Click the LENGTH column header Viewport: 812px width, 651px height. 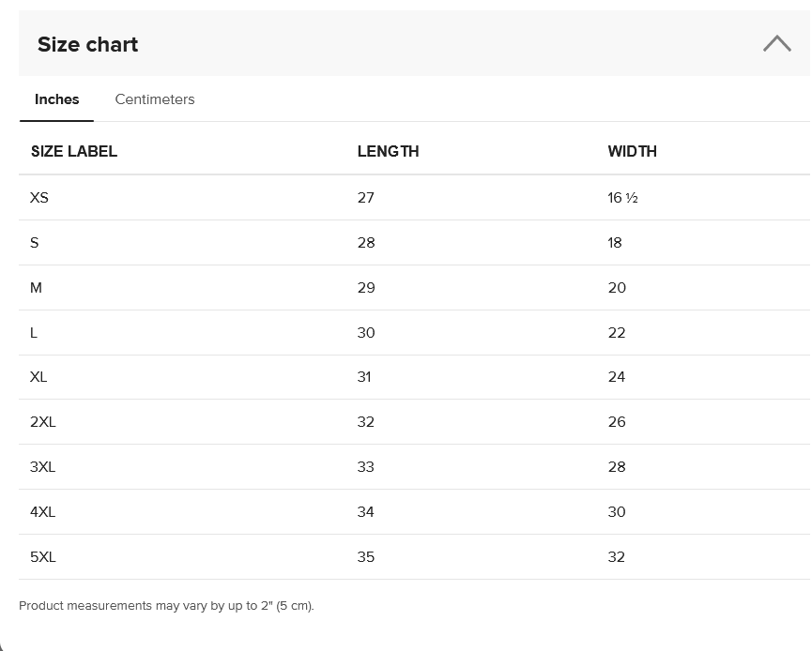[388, 151]
